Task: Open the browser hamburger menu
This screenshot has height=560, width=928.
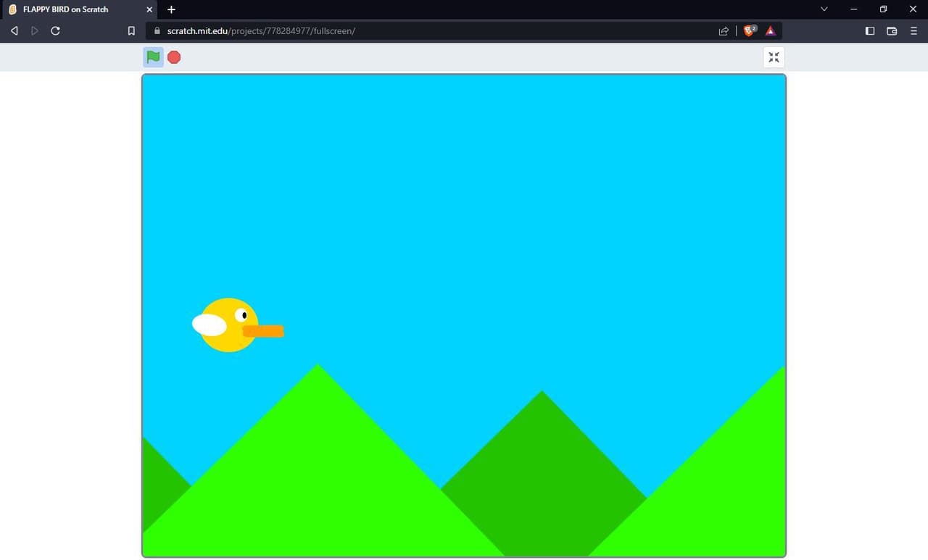Action: [x=913, y=31]
